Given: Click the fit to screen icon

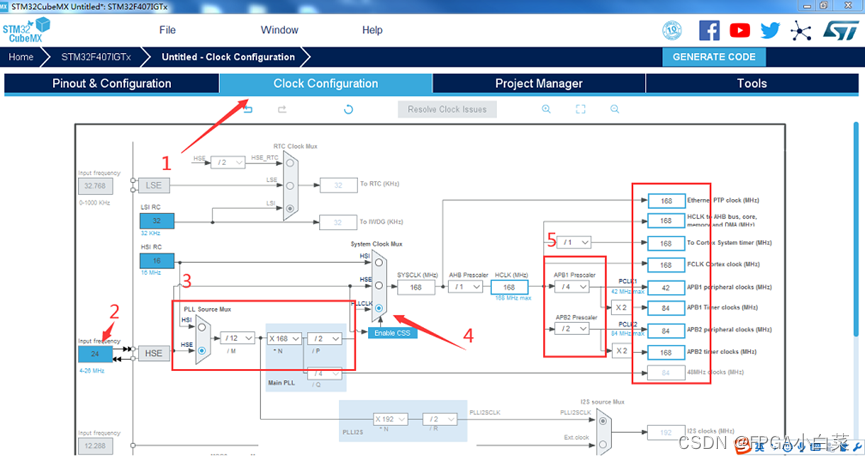Looking at the screenshot, I should (x=580, y=109).
